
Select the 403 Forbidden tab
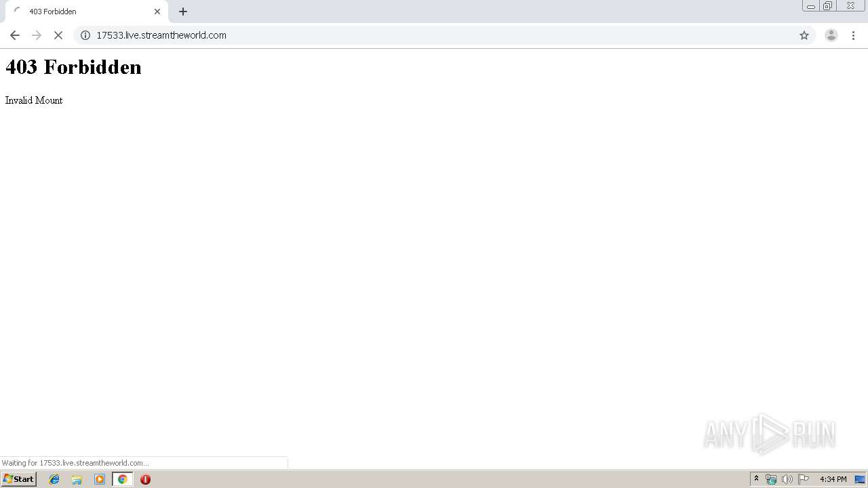coord(86,12)
